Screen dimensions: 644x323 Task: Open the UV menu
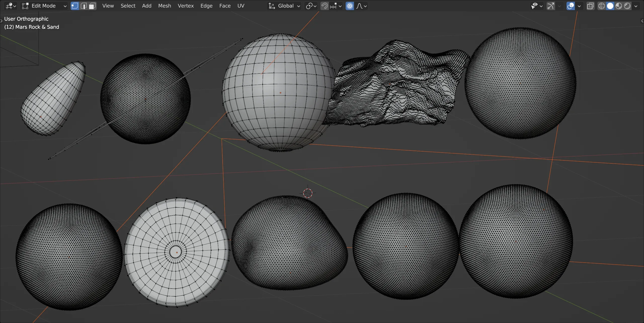pos(241,6)
